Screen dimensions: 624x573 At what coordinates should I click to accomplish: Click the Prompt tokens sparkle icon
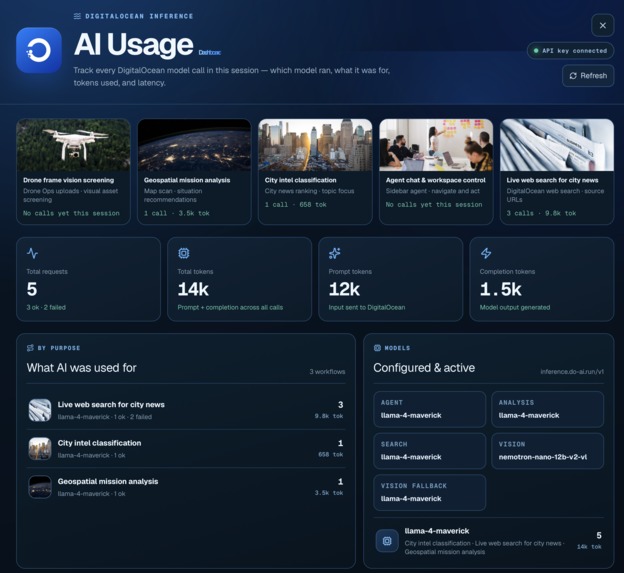(335, 253)
